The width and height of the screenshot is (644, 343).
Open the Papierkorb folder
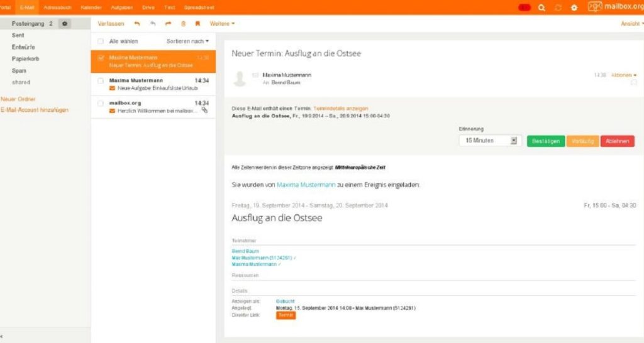[25, 58]
